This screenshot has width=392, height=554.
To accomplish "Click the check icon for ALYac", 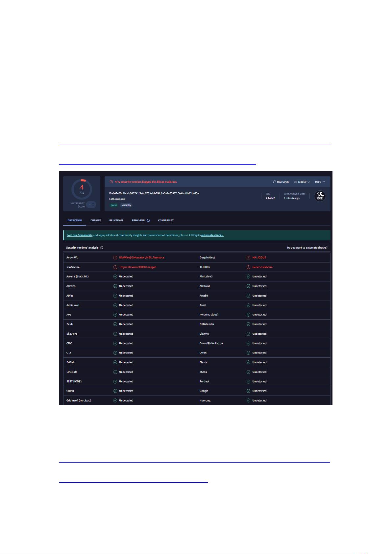I will click(x=115, y=296).
